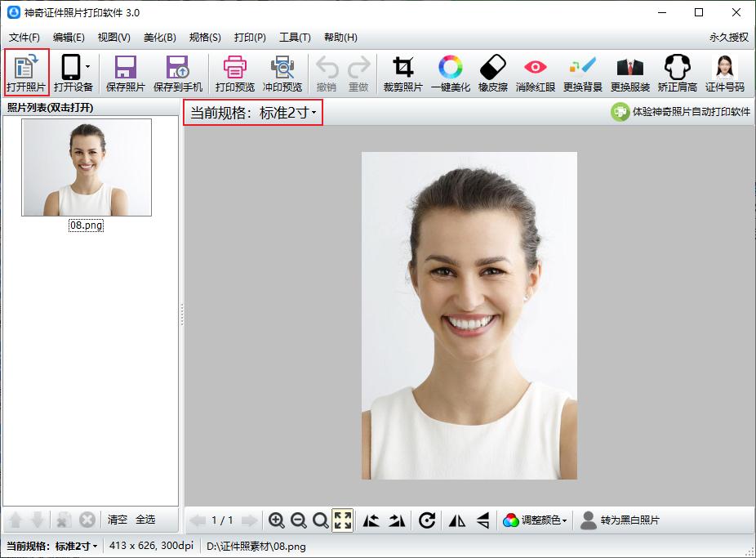Open the 更换背景 background replacement tool
This screenshot has height=558, width=756.
click(583, 73)
